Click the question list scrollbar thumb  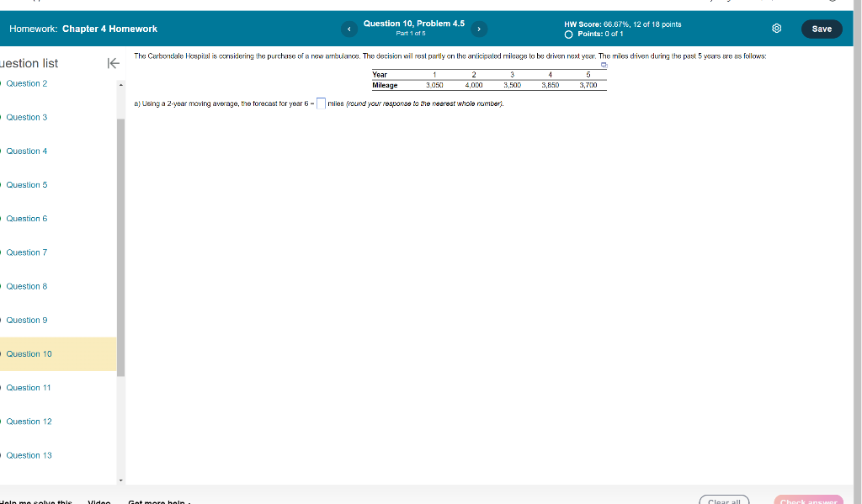click(x=121, y=247)
